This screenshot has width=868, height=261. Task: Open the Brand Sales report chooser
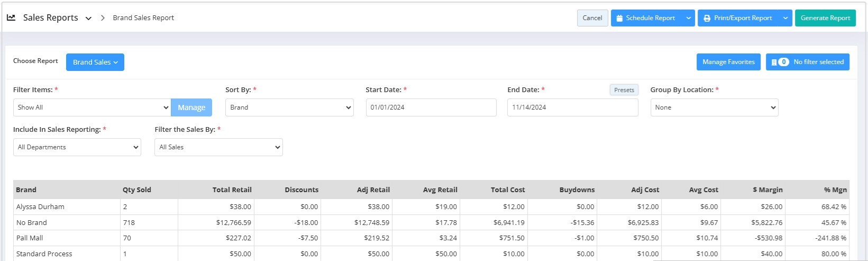pyautogui.click(x=95, y=62)
